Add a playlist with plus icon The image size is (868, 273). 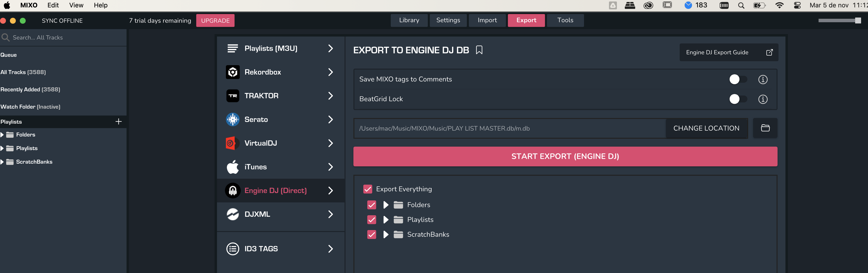pyautogui.click(x=118, y=121)
